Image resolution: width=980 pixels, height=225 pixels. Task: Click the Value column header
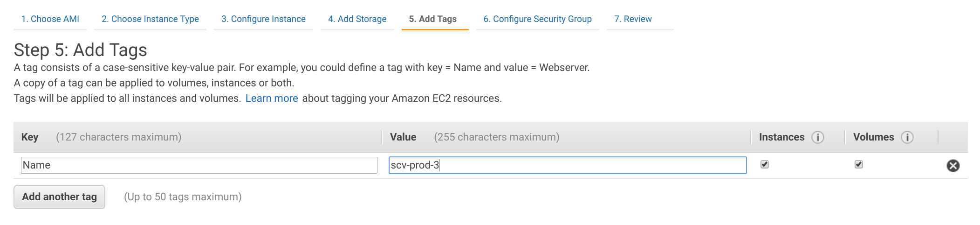pos(403,137)
